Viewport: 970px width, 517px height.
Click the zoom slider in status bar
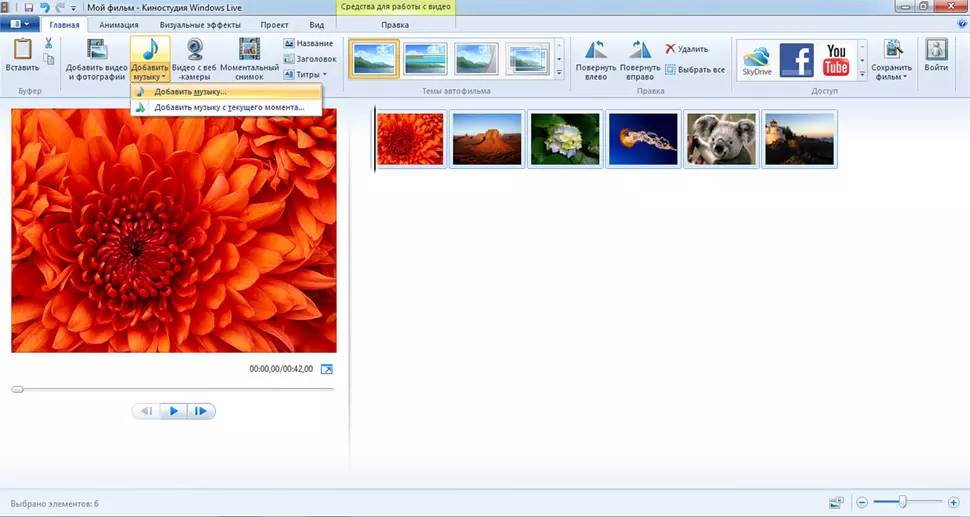pos(903,501)
